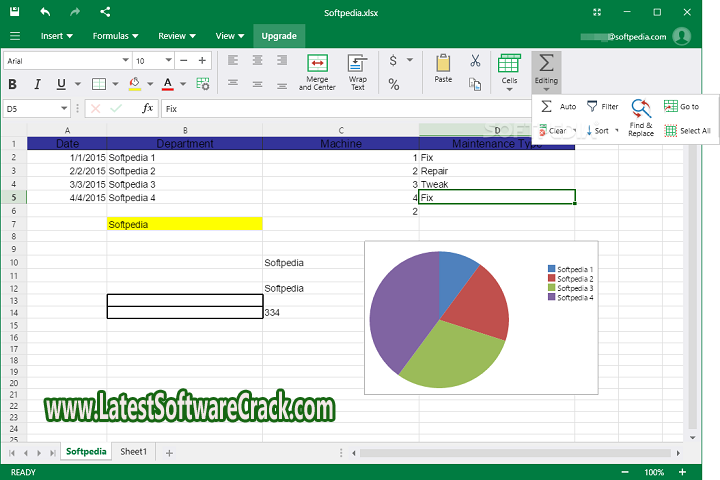This screenshot has width=720, height=480.
Task: Open the Formulas menu
Action: click(113, 36)
